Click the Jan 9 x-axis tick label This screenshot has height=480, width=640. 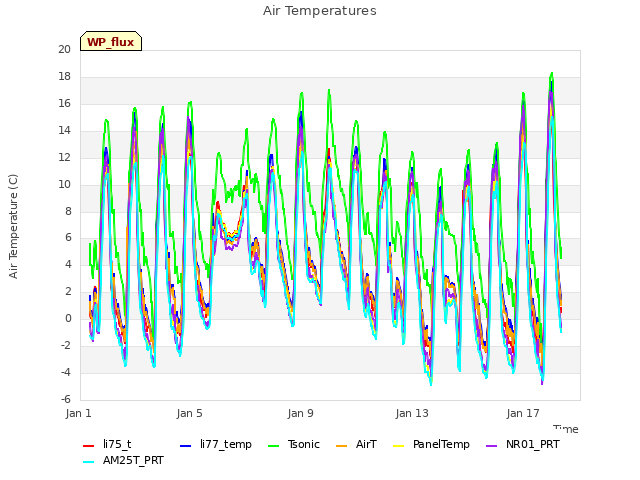click(300, 413)
